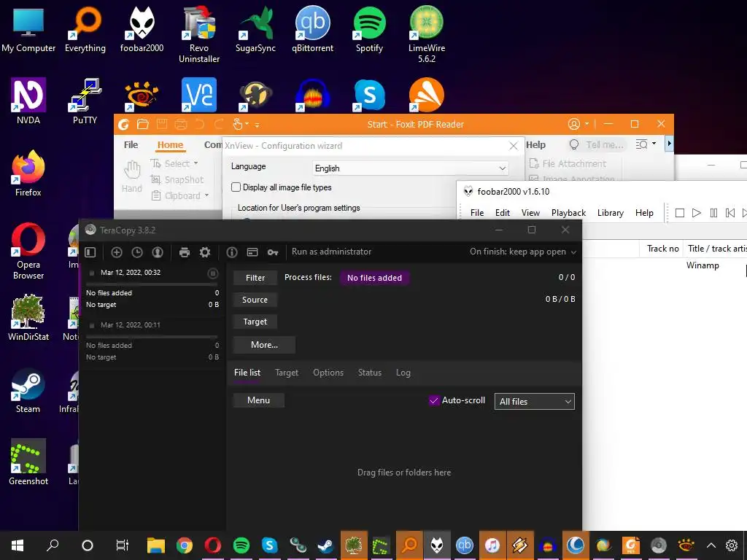Viewport: 747px width, 560px height.
Task: Click the Source button in TeraCopy
Action: [255, 300]
